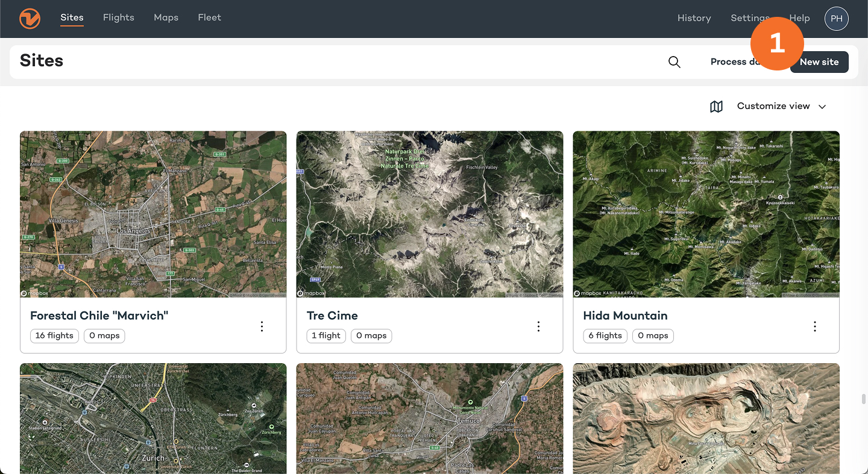Switch to the Sites tab
The image size is (868, 474).
[x=72, y=17]
